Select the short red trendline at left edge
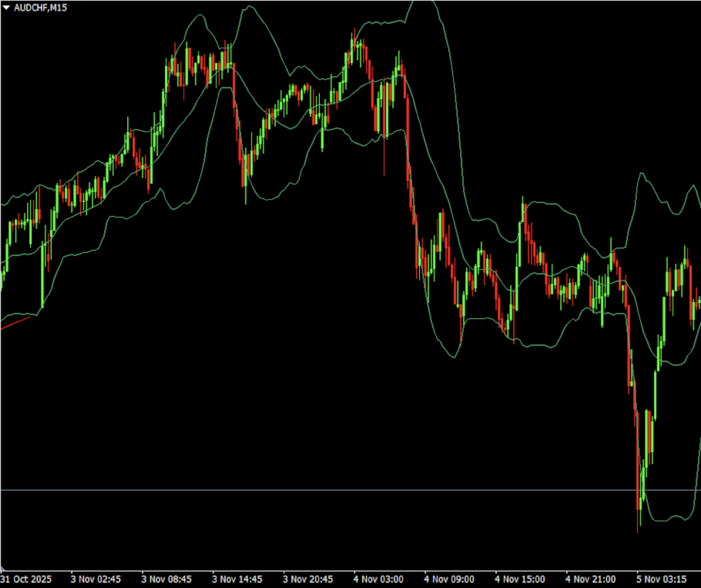The height and width of the screenshot is (588, 701). (x=15, y=323)
